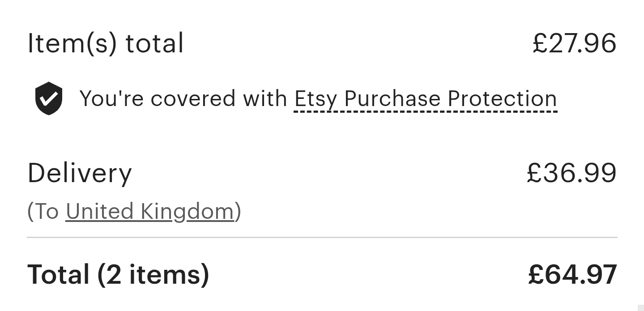Select the £36.99 delivery cost

coord(571,173)
